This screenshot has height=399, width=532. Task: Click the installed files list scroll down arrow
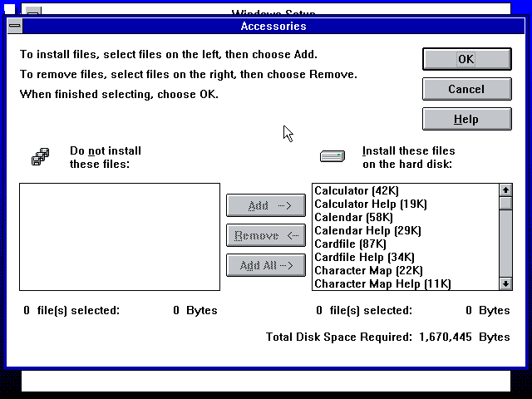click(x=505, y=283)
